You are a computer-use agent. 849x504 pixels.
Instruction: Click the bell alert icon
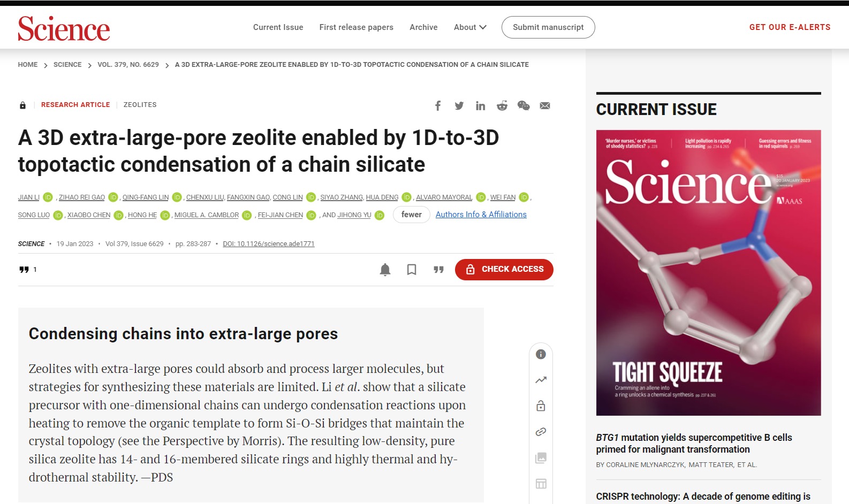385,269
